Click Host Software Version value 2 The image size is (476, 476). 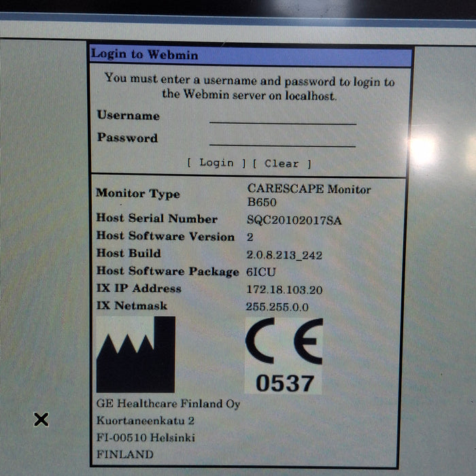(250, 237)
